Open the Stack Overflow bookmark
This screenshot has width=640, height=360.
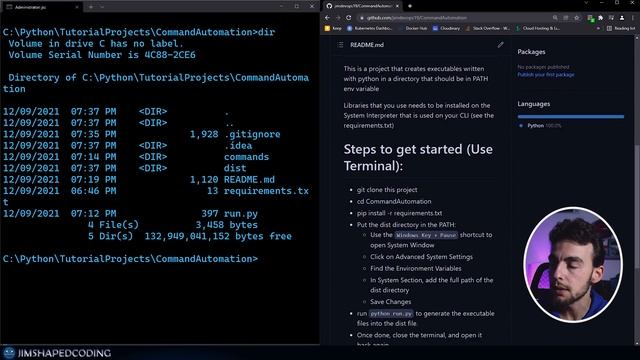(x=487, y=29)
